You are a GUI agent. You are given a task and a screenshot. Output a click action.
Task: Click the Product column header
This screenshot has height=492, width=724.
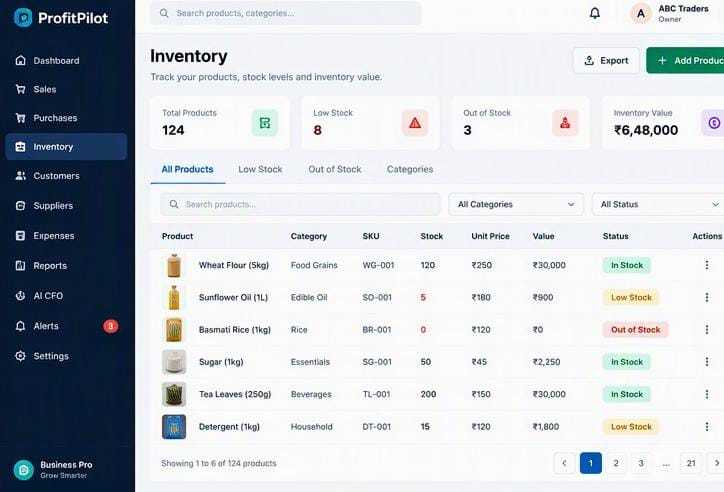click(177, 236)
